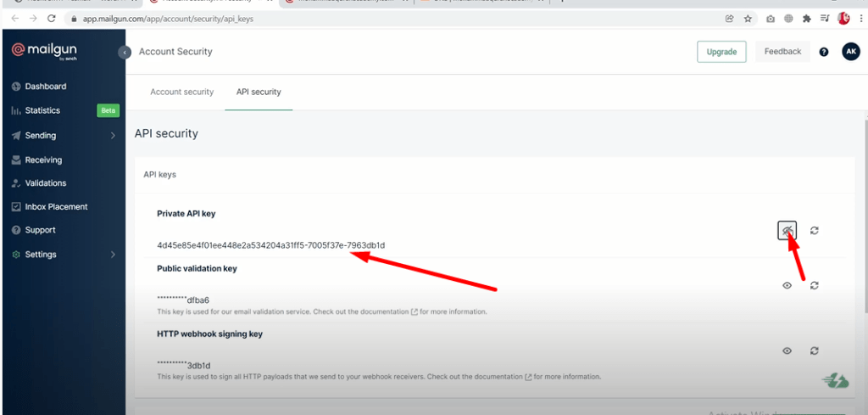Click the browser back arrow
Image resolution: width=868 pixels, height=415 pixels.
15,19
